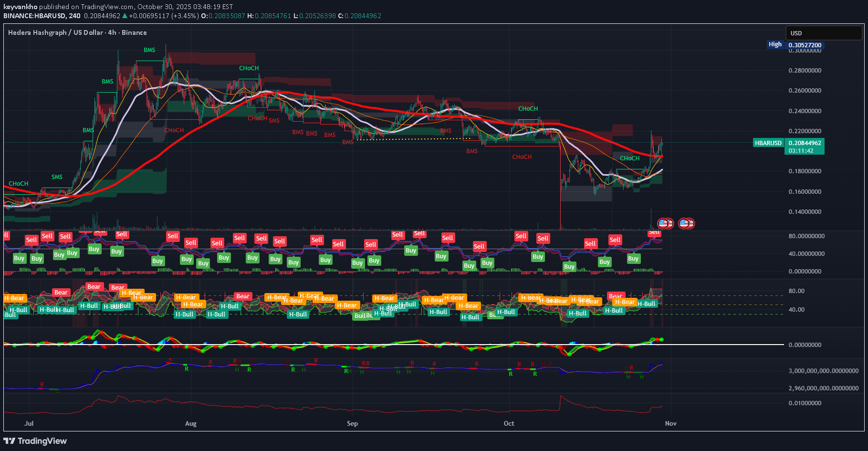
Task: Click the current price 0.20844962 countdown box
Action: [x=804, y=147]
